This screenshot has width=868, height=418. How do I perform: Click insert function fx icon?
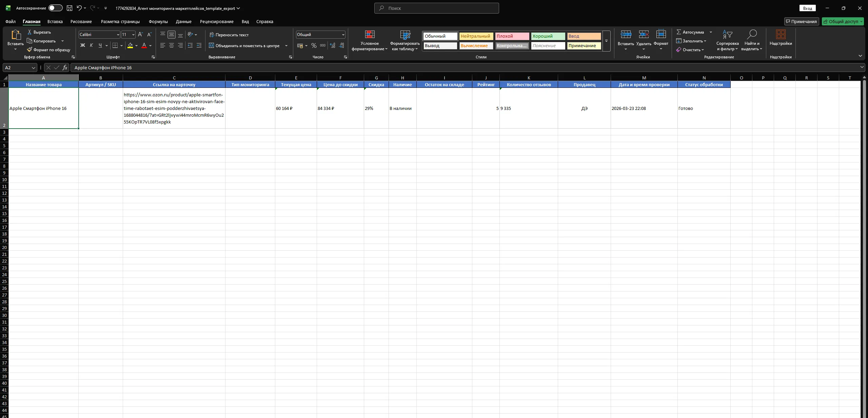pyautogui.click(x=65, y=68)
